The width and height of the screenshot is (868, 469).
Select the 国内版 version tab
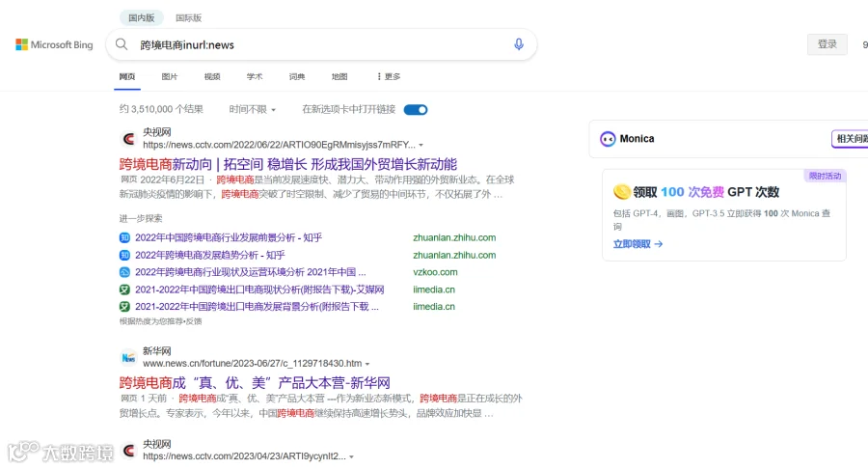coord(142,17)
